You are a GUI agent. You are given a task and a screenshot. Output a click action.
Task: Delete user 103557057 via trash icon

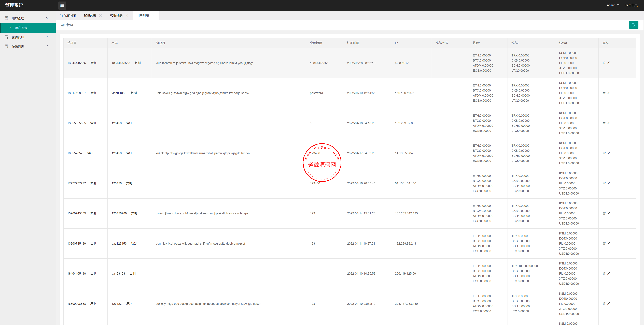[604, 153]
